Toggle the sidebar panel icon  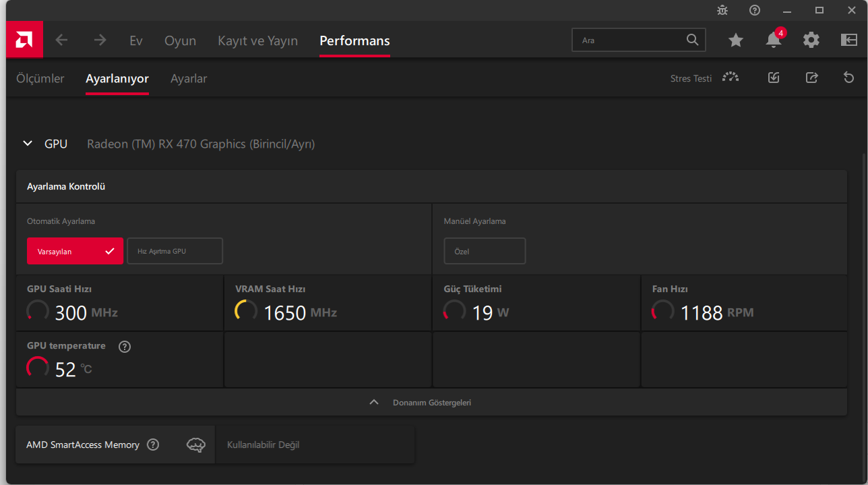(848, 40)
